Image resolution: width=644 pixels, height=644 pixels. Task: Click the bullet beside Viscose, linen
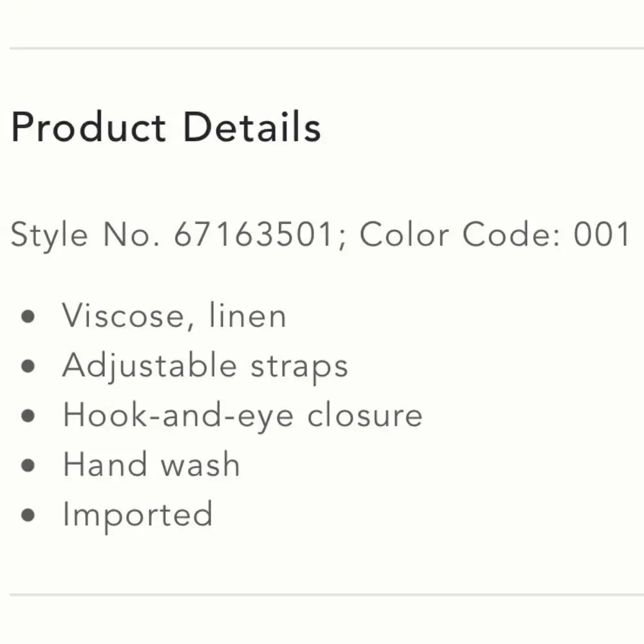coord(28,317)
